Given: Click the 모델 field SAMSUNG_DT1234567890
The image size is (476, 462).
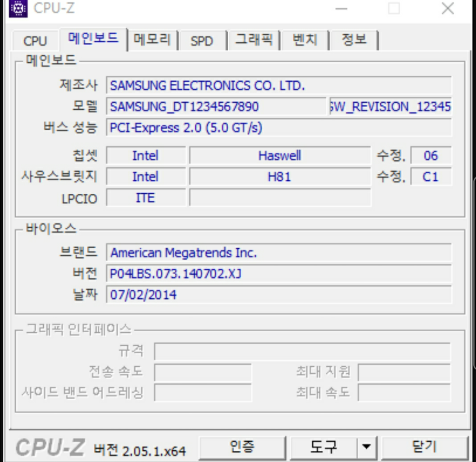Looking at the screenshot, I should pyautogui.click(x=216, y=106).
